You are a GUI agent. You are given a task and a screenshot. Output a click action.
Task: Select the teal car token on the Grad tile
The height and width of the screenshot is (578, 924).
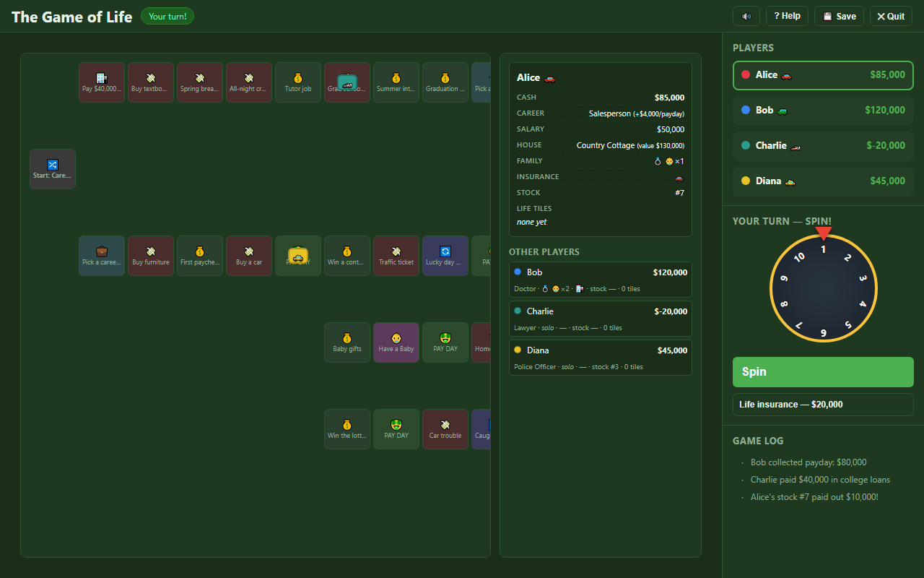(347, 83)
